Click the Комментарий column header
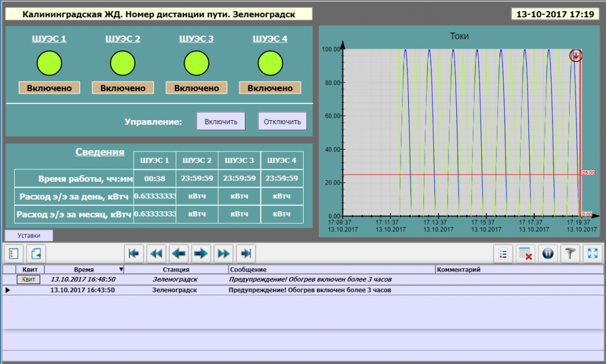This screenshot has height=364, width=606. coord(519,269)
